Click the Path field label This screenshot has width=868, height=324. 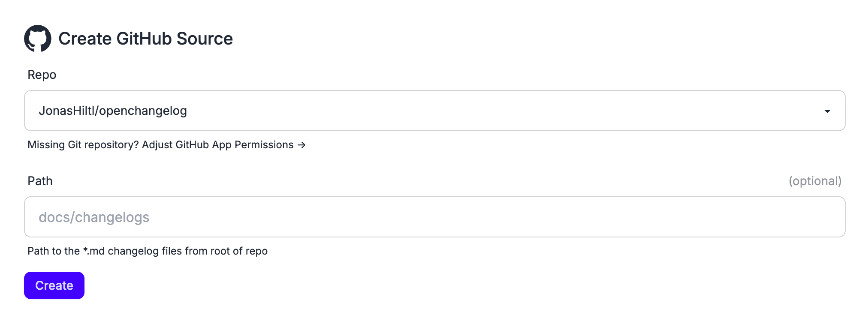[x=39, y=181]
